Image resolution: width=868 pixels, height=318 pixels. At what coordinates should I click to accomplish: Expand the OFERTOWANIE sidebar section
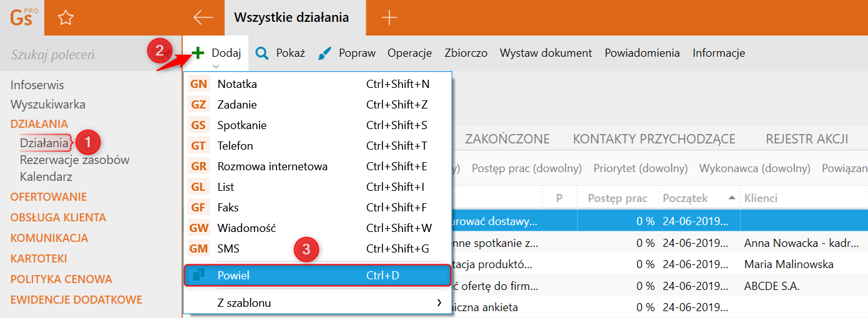(x=49, y=197)
